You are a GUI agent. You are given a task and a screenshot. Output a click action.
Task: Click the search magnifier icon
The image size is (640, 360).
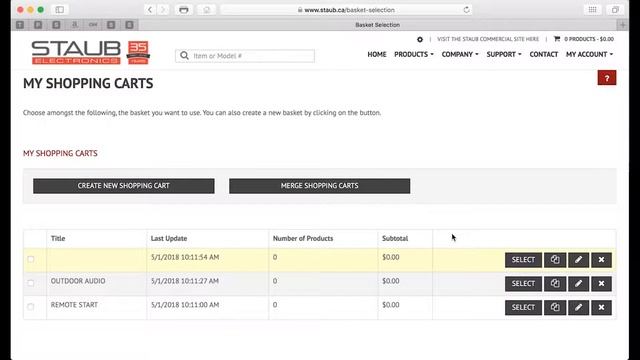tap(184, 56)
